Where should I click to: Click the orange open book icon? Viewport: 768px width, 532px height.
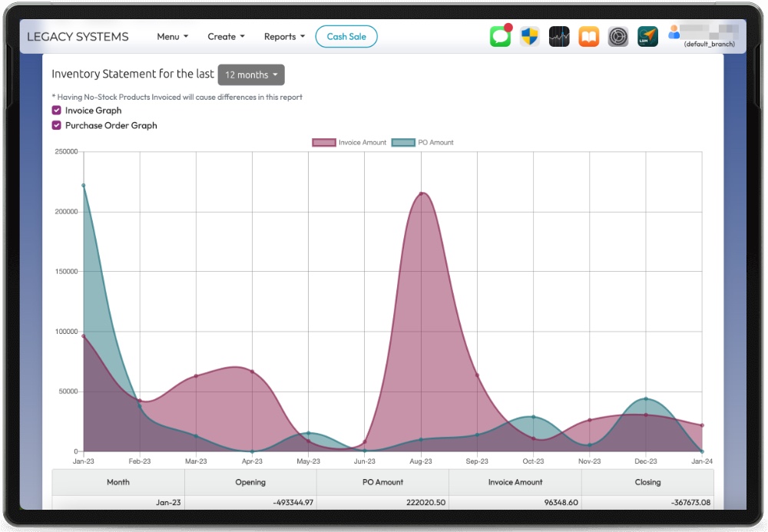point(588,37)
